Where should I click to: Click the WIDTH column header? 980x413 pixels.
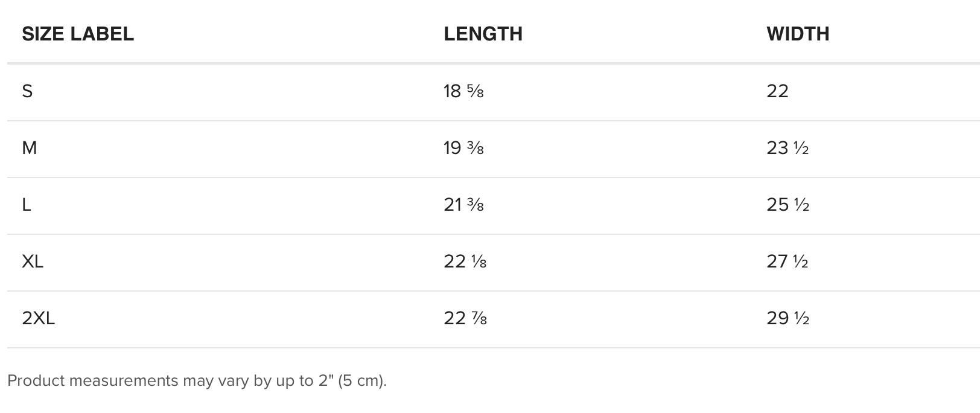(798, 34)
